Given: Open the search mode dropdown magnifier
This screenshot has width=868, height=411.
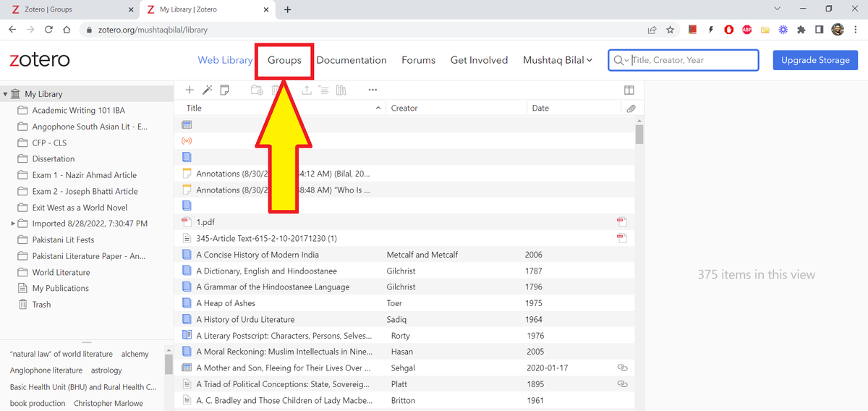Looking at the screenshot, I should (x=621, y=60).
